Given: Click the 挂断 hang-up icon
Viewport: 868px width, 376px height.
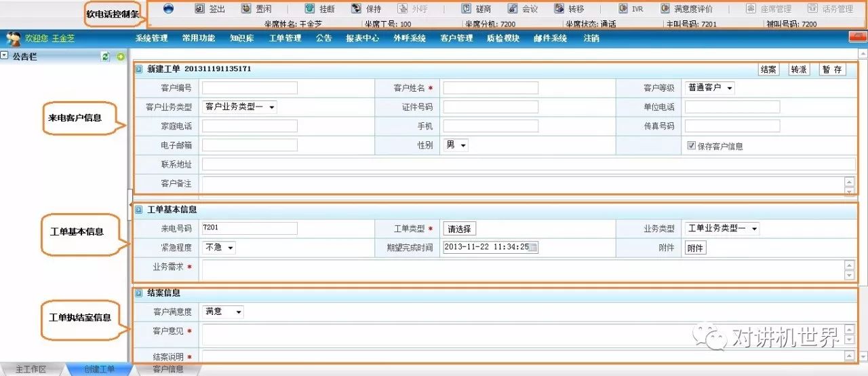Looking at the screenshot, I should point(310,9).
